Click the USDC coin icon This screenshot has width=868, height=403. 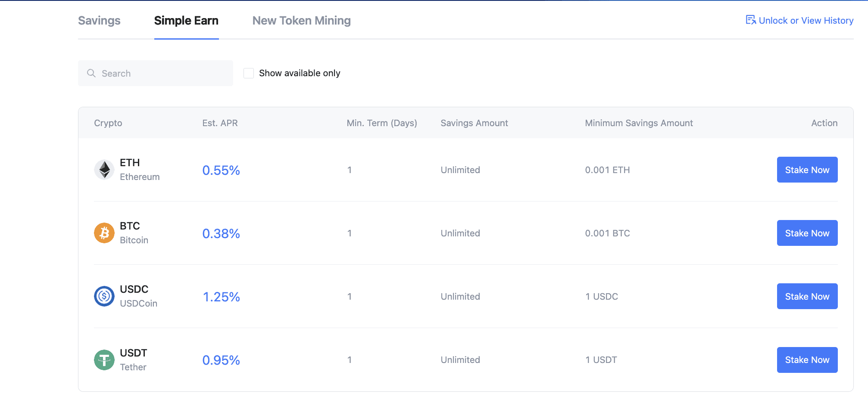click(x=104, y=296)
